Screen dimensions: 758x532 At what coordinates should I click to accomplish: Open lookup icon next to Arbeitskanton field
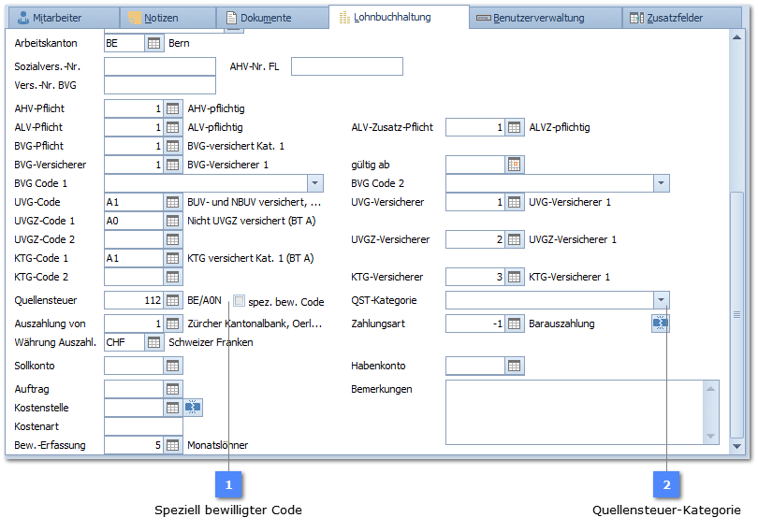point(154,43)
